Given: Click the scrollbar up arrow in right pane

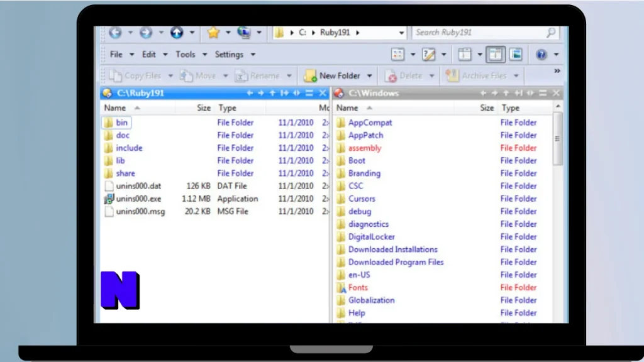Looking at the screenshot, I should coord(558,106).
